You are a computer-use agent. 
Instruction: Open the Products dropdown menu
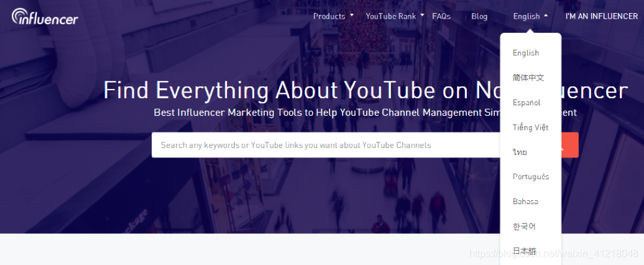click(333, 16)
